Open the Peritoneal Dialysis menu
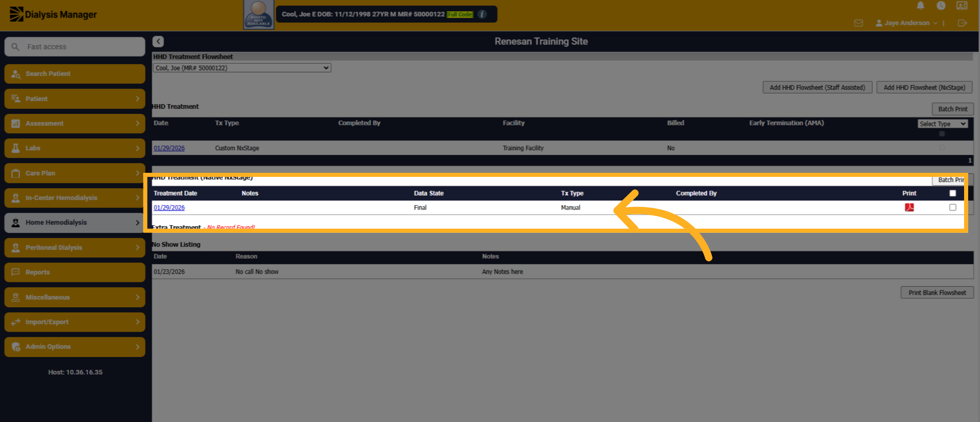This screenshot has height=422, width=980. (75, 248)
